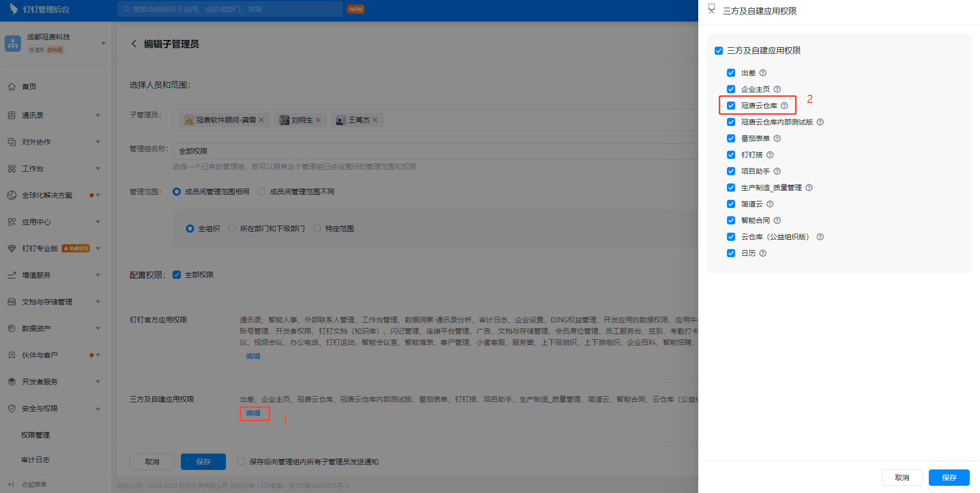The height and width of the screenshot is (493, 980).
Task: Select 特定范围 radio option
Action: coord(317,229)
